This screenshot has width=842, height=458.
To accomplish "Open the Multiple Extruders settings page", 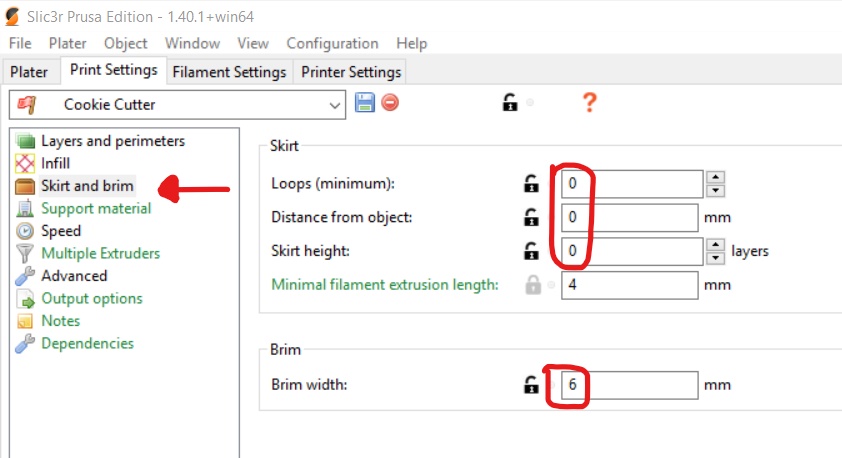I will [100, 253].
